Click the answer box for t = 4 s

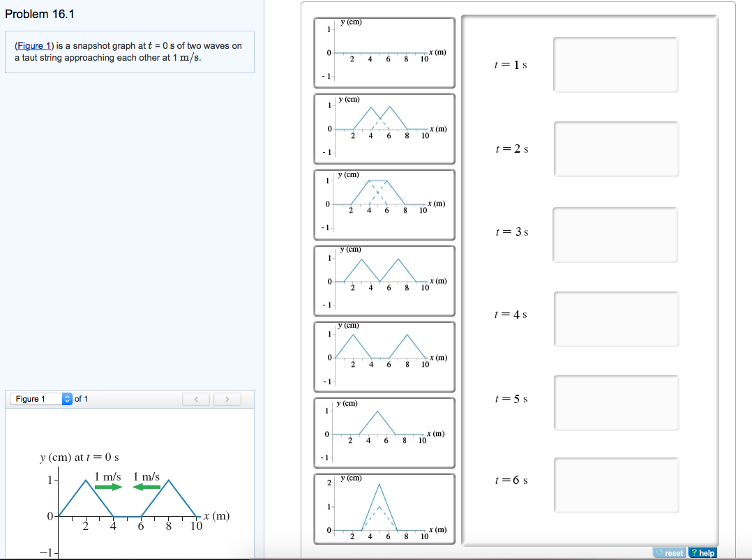click(x=615, y=319)
